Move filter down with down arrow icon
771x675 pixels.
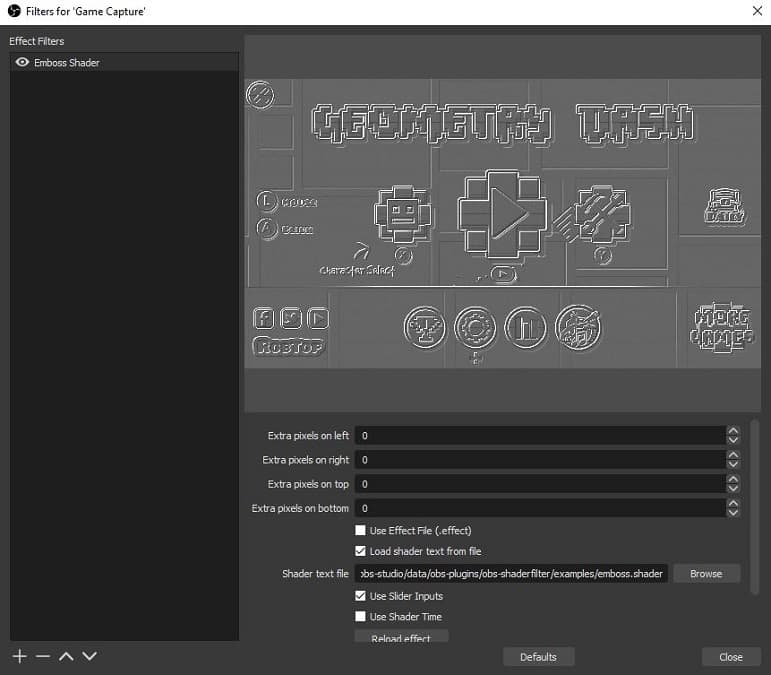tap(89, 656)
